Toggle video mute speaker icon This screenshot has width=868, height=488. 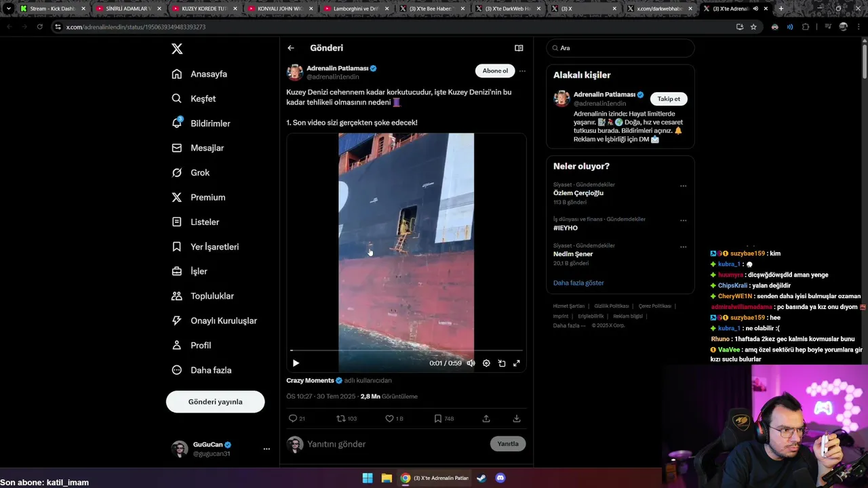coord(471,363)
